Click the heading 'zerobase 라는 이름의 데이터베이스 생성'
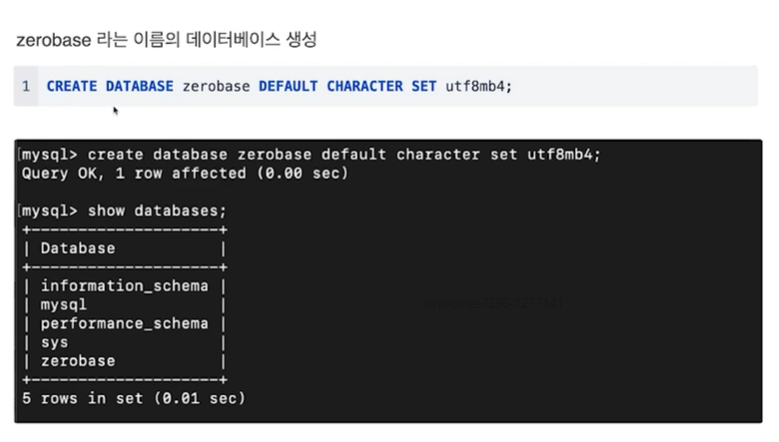 [166, 40]
